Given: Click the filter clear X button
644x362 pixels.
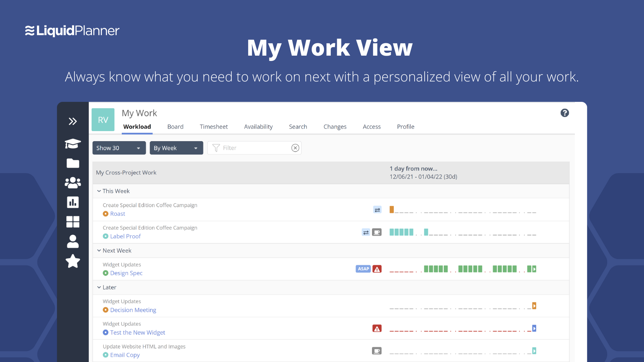Looking at the screenshot, I should coord(296,147).
